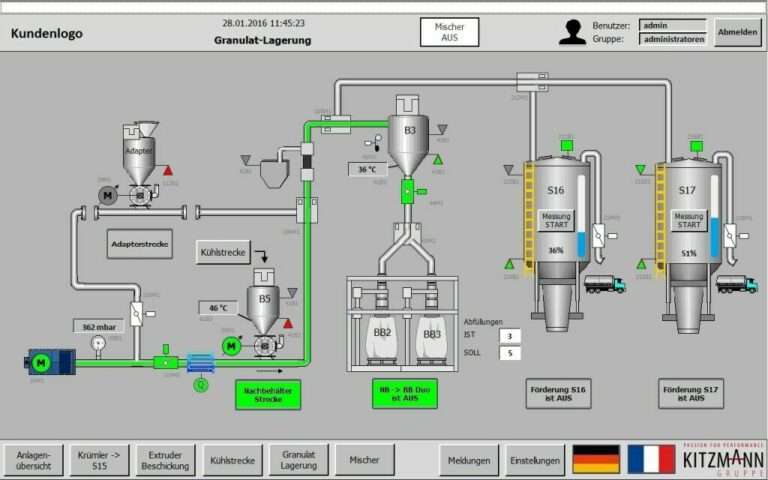Click the green indicator atop silo S16
Image resolution: width=768 pixels, height=480 pixels.
567,145
